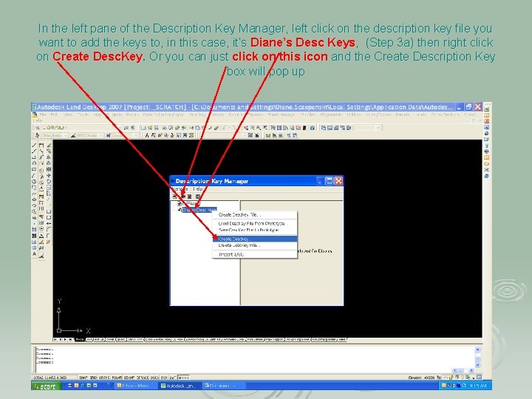Select the Circle draw tool
The height and width of the screenshot is (399, 532).
click(34, 182)
